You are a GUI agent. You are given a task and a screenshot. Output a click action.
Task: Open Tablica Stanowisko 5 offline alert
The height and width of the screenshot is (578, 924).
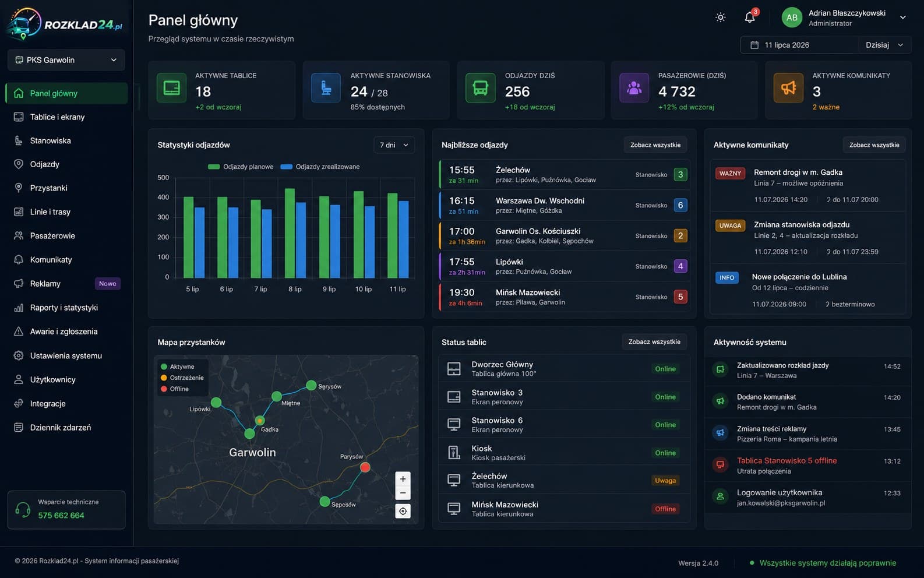(807, 465)
